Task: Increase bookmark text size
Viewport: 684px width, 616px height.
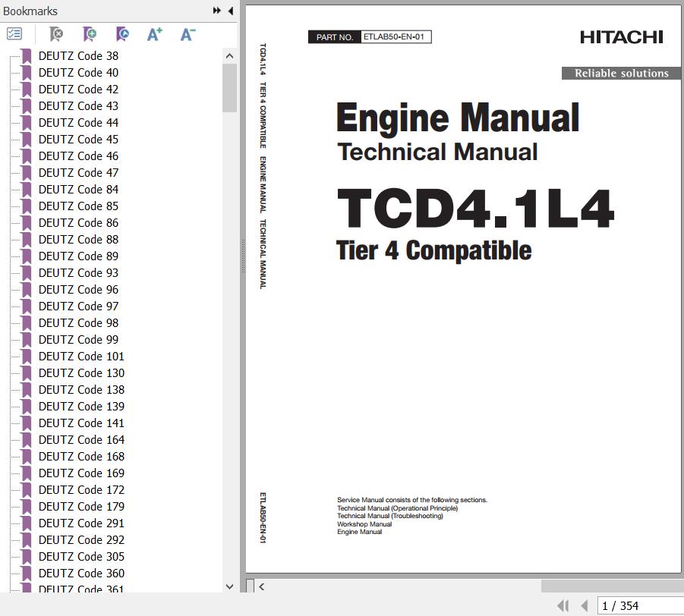Action: coord(155,33)
